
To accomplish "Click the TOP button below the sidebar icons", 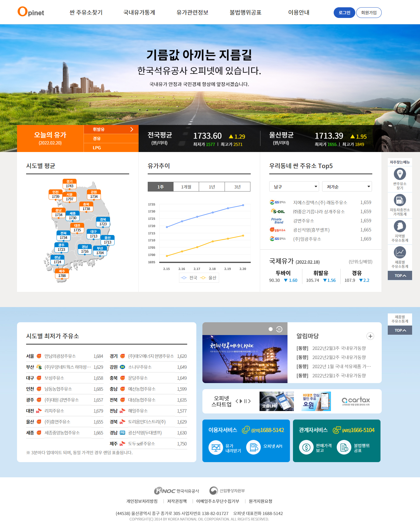I will [x=400, y=275].
